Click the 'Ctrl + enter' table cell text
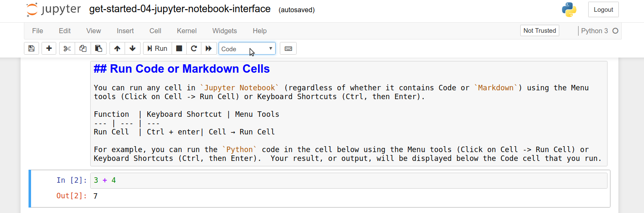644x213 pixels. tap(173, 132)
